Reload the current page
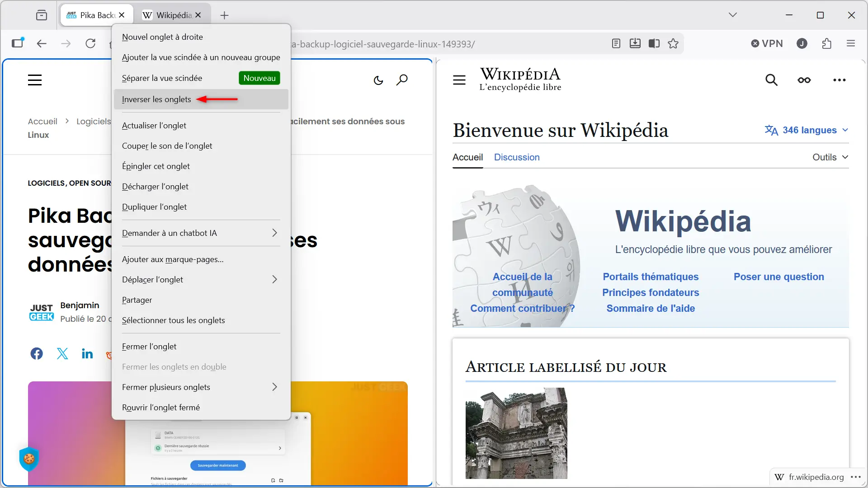This screenshot has height=488, width=868. click(90, 43)
